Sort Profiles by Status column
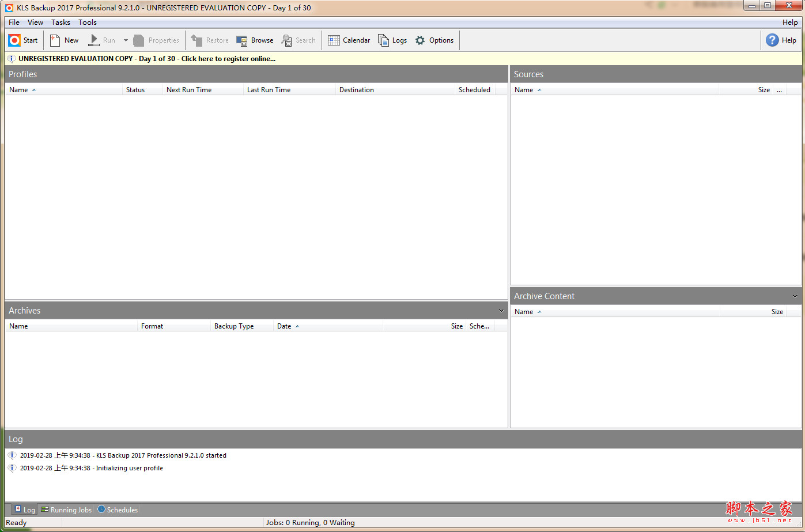 click(142, 90)
